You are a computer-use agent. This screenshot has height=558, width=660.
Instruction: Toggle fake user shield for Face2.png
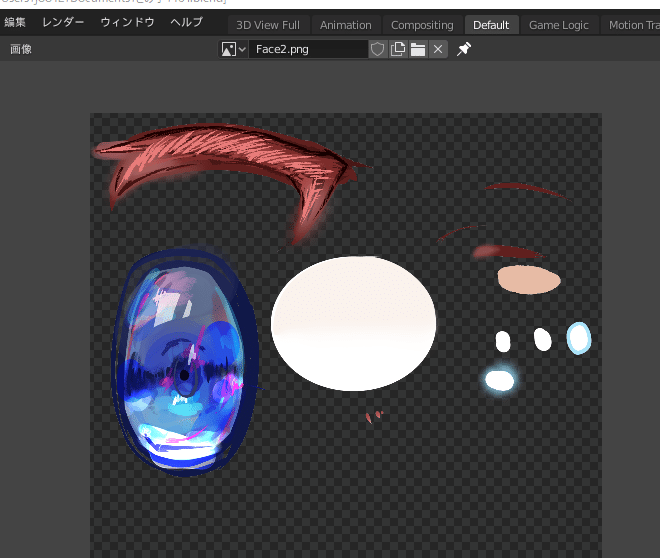(x=378, y=49)
